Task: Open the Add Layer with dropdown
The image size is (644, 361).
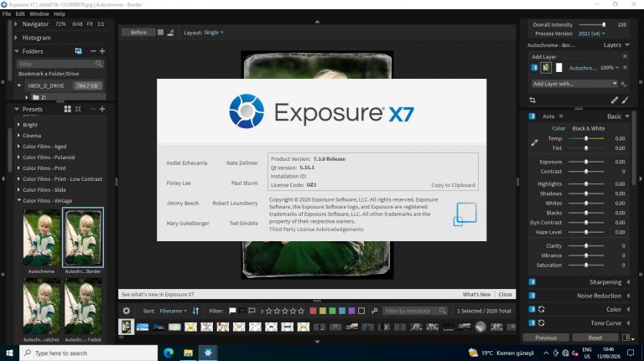Action: (x=574, y=84)
